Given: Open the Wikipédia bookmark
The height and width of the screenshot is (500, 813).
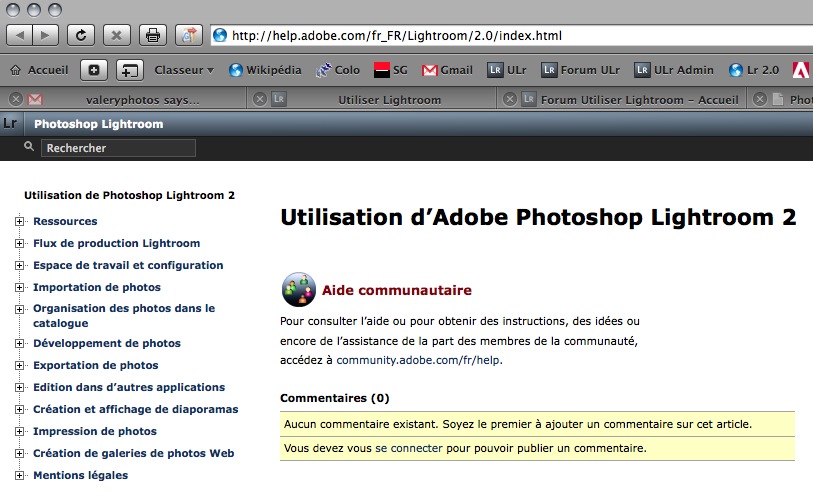Looking at the screenshot, I should tap(265, 70).
